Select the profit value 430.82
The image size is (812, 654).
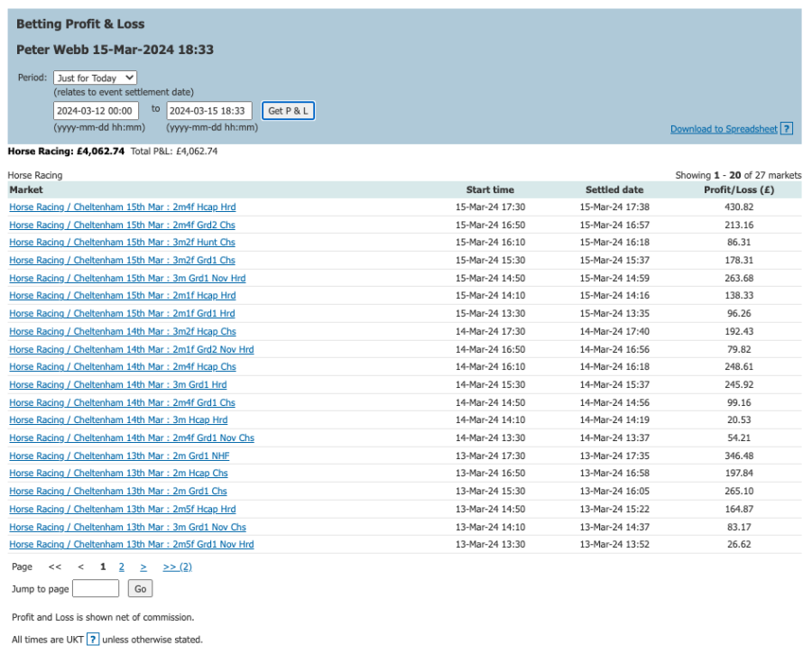coord(739,207)
